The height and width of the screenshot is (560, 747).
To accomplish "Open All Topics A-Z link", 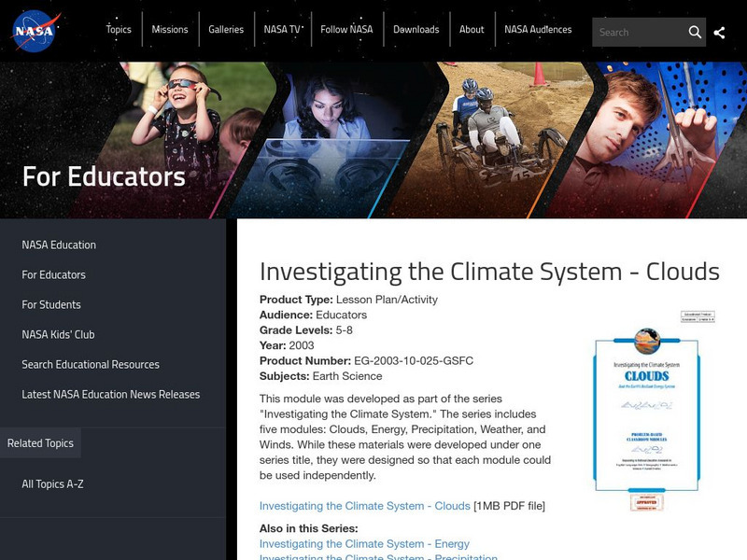I will tap(52, 483).
